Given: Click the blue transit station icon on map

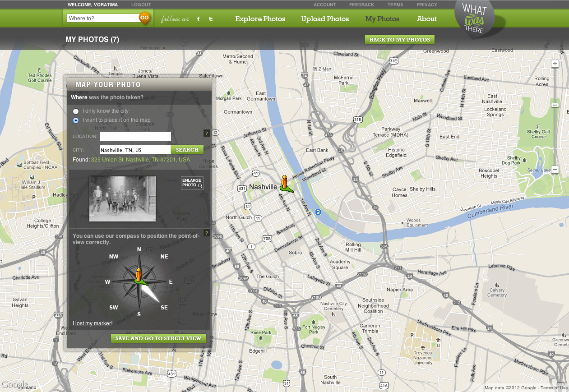Looking at the screenshot, I should pos(318,212).
